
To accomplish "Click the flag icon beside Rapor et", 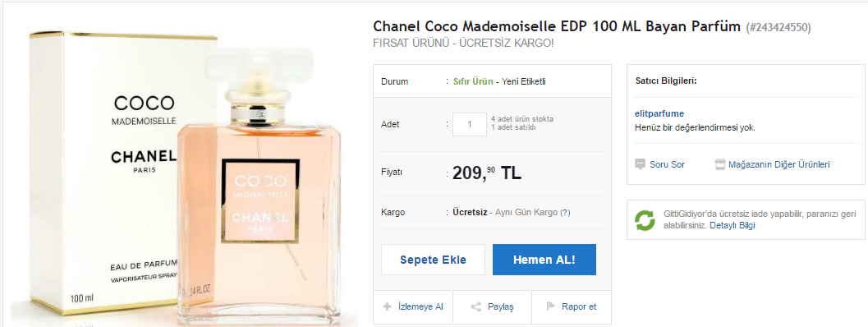I will coord(550,306).
